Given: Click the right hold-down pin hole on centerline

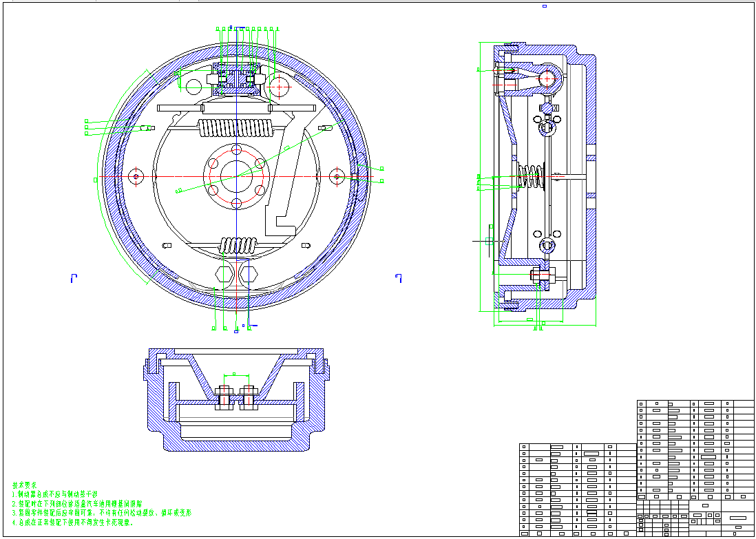Looking at the screenshot, I should 337,177.
